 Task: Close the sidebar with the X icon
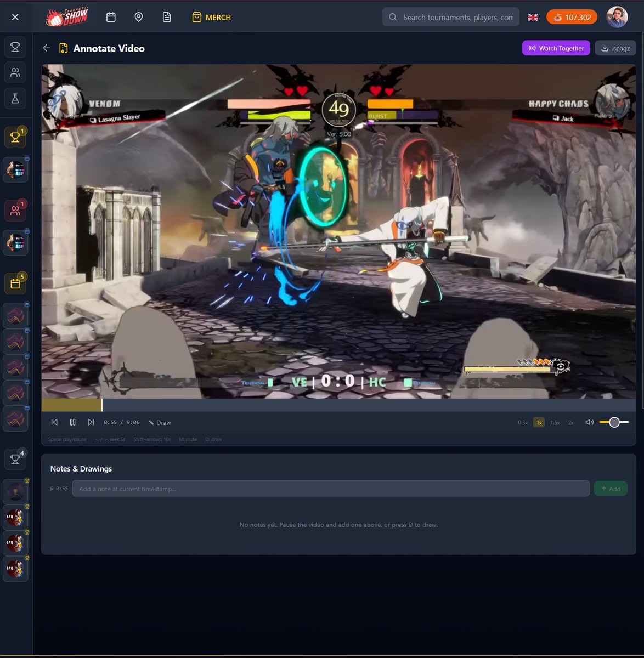(15, 17)
